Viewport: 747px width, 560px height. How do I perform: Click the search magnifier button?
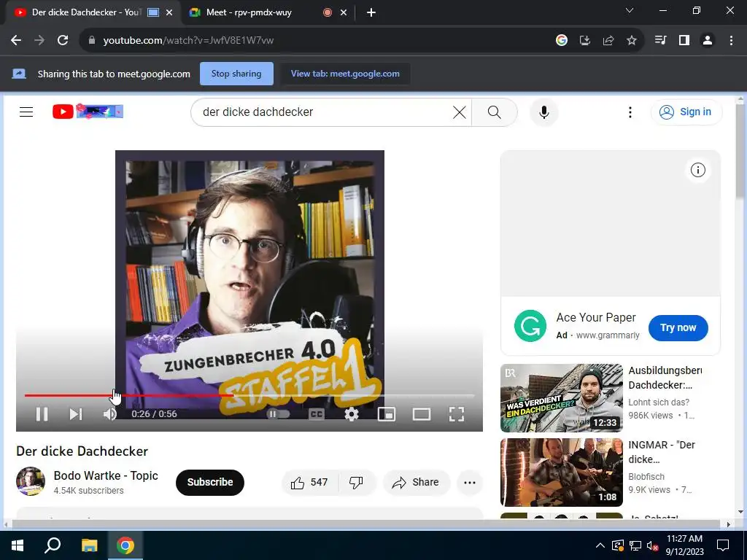tap(495, 112)
